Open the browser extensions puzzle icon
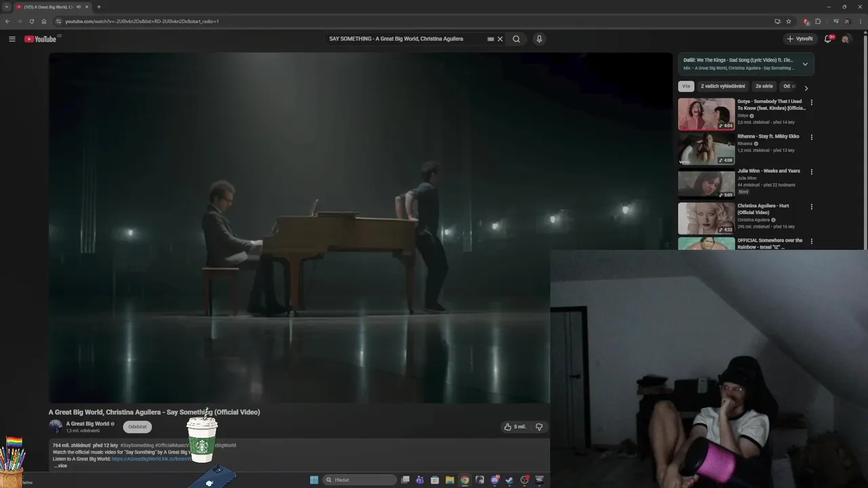868x488 pixels. [x=818, y=21]
